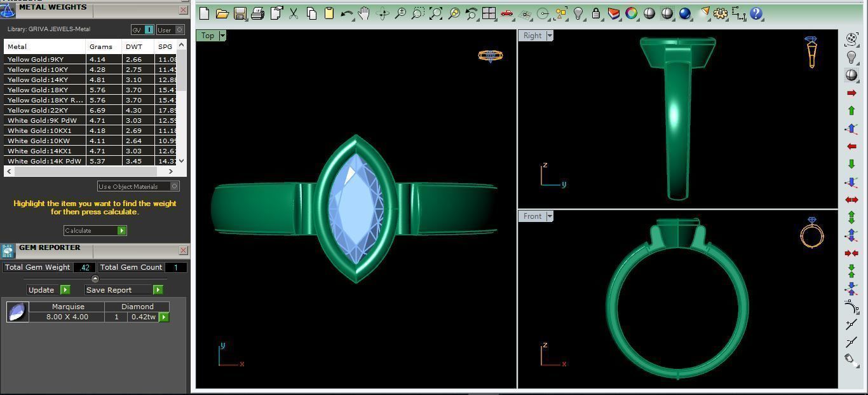Image resolution: width=868 pixels, height=395 pixels.
Task: Toggle the User library switch
Action: [170, 30]
